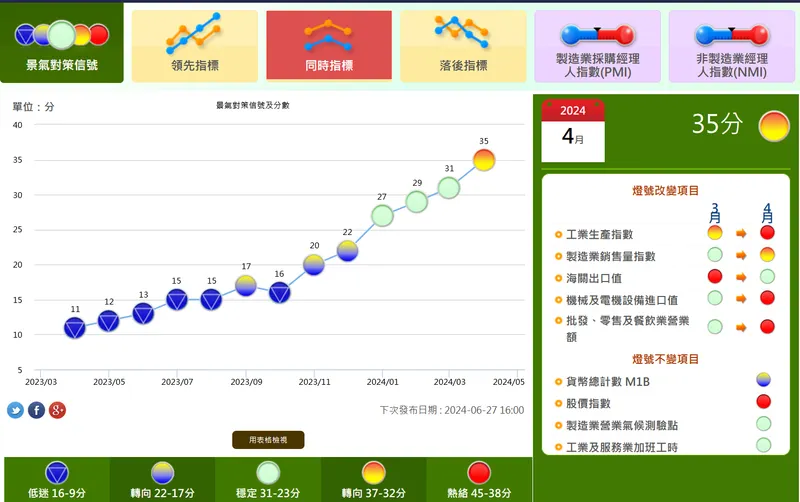This screenshot has width=800, height=502.
Task: Share the chart via the Twitter icon
Action: [15, 410]
